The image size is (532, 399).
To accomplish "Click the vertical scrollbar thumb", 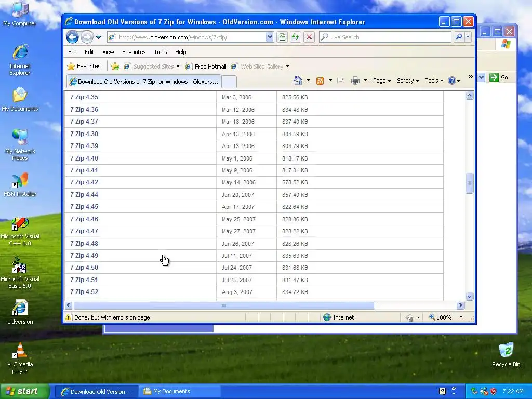I will click(x=469, y=183).
